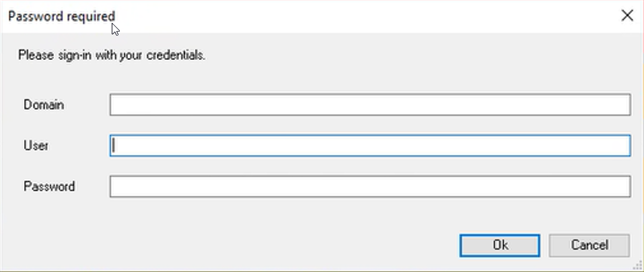
Task: Click the 'Password required' title bar text
Action: [x=61, y=16]
